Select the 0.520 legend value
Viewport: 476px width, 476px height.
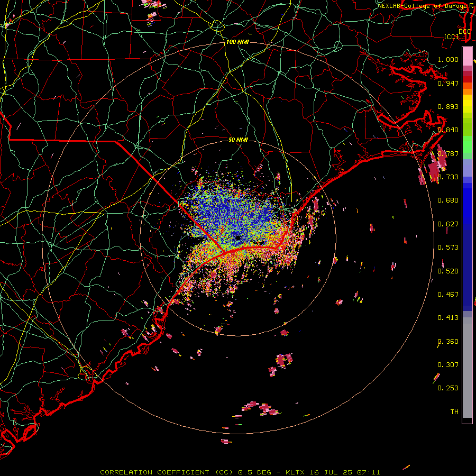(448, 271)
